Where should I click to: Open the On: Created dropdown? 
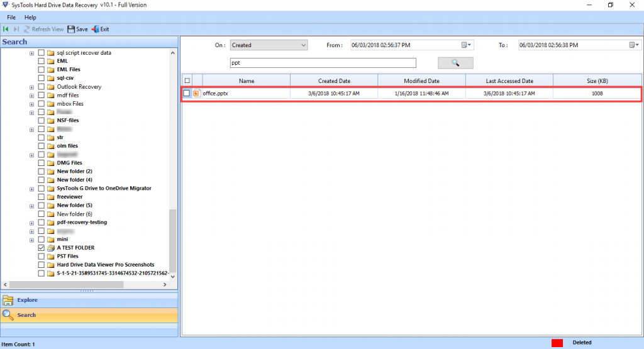point(269,45)
